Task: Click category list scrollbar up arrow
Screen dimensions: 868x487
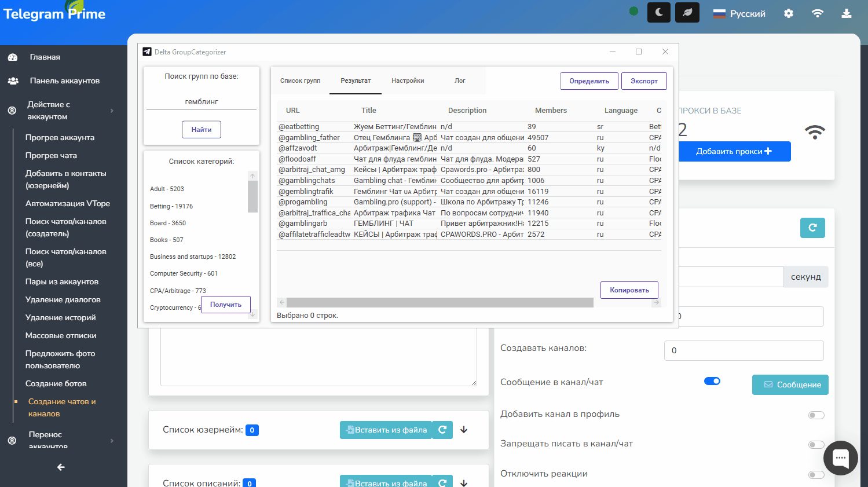Action: [252, 175]
